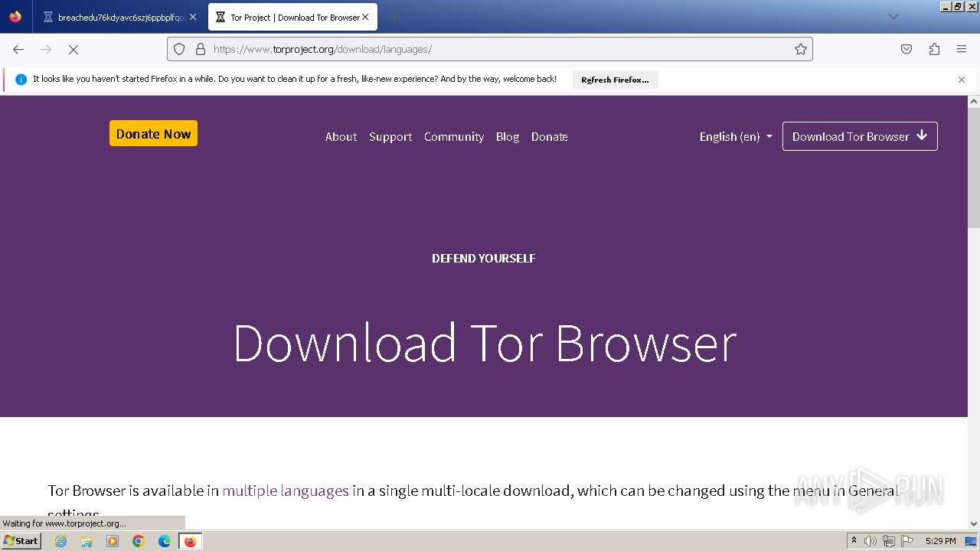Open the Donate nav link
This screenshot has width=980, height=551.
point(550,137)
